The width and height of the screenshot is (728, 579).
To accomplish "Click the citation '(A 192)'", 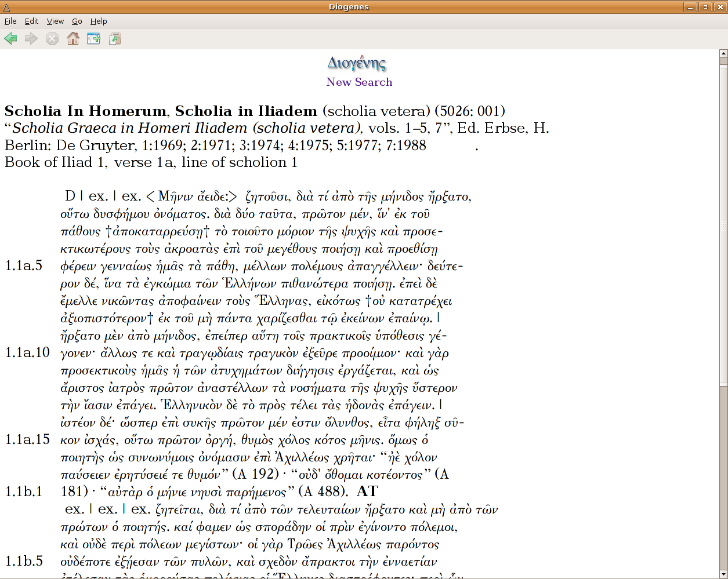I will (256, 475).
